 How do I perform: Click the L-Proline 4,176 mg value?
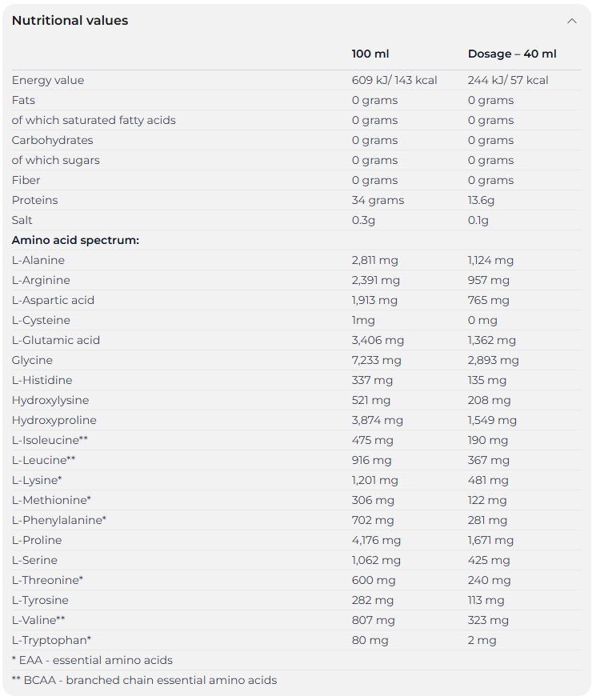point(376,540)
